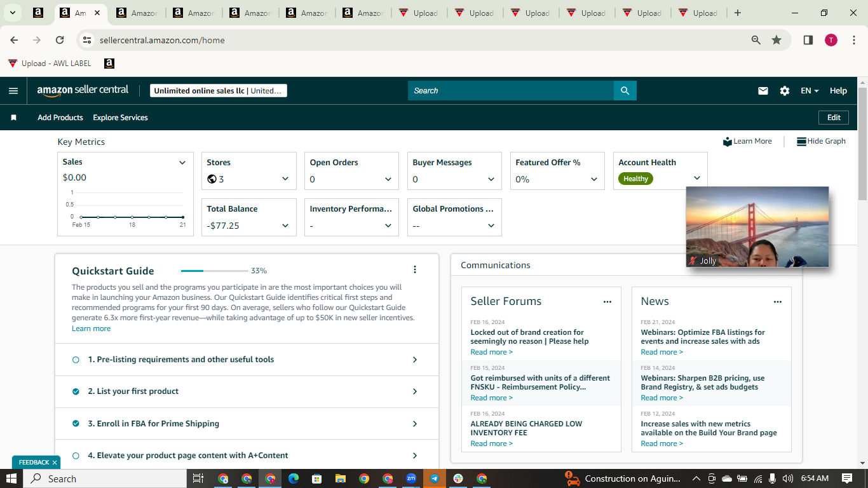Viewport: 868px width, 488px height.
Task: Open the 'Locked out of brand creation' forum post
Action: (529, 337)
